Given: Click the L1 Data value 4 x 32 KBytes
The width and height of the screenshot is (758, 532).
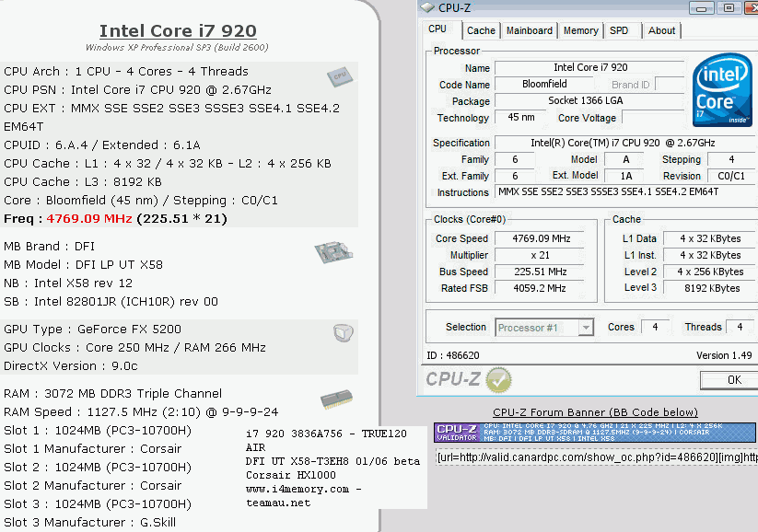Looking at the screenshot, I should [x=710, y=238].
